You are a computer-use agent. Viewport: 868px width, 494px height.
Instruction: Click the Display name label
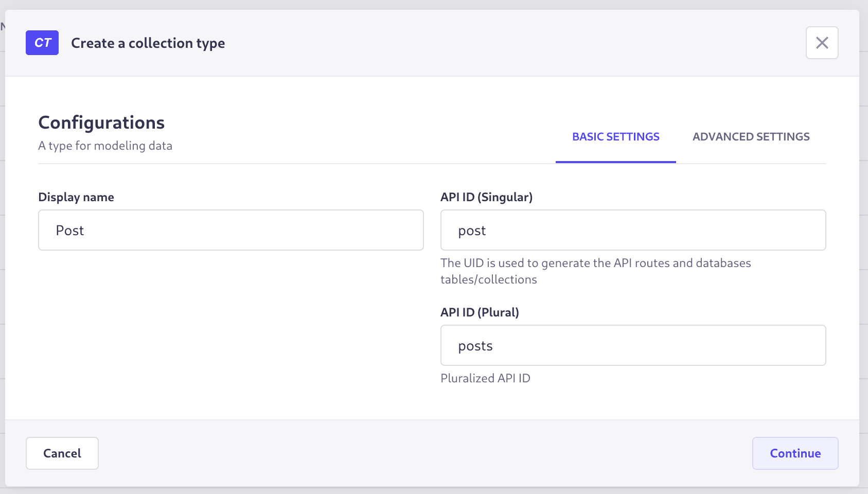(76, 197)
